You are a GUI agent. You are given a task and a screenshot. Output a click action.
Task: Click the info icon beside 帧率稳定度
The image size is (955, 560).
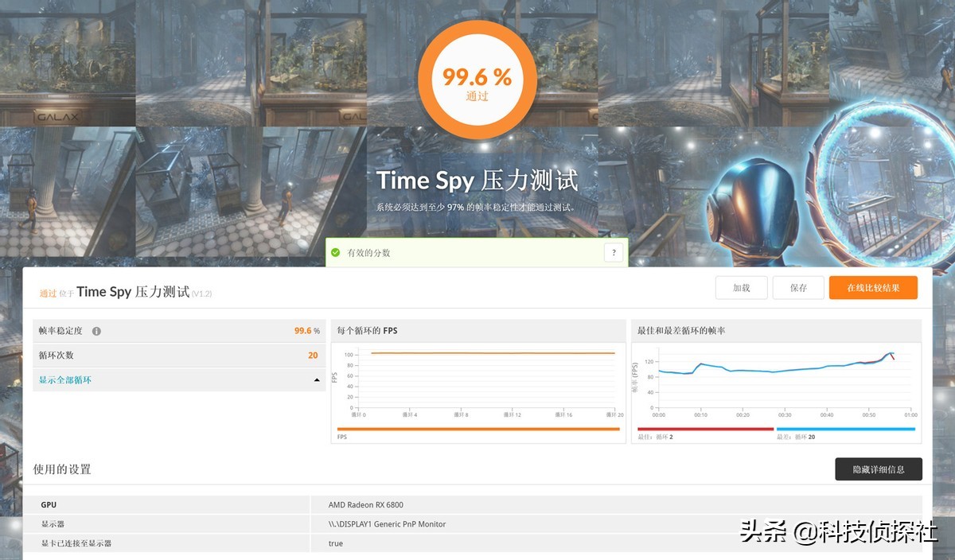coord(95,330)
